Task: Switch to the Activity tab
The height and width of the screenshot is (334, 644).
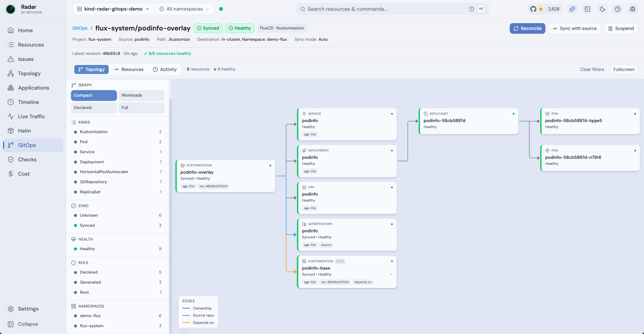Action: (x=165, y=69)
